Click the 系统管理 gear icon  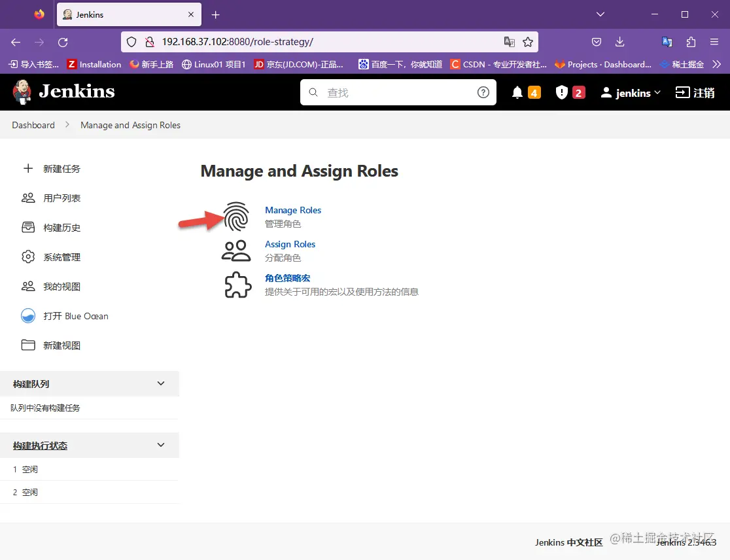coord(28,256)
